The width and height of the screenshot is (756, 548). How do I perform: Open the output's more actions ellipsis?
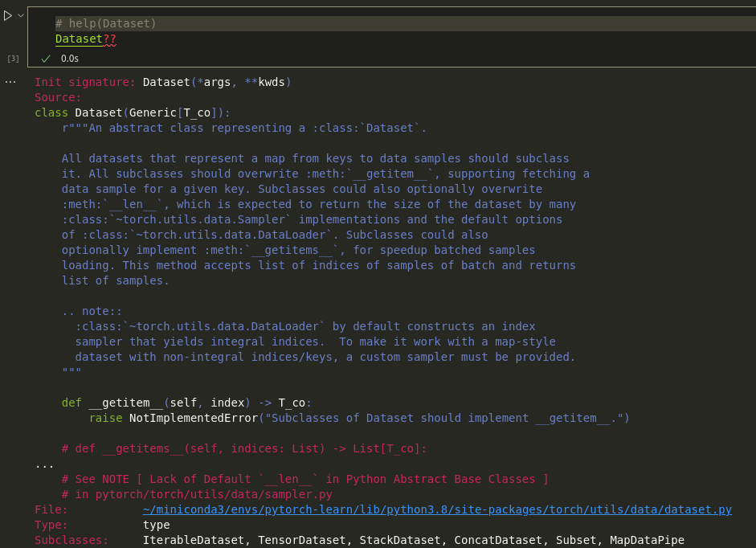pos(10,82)
